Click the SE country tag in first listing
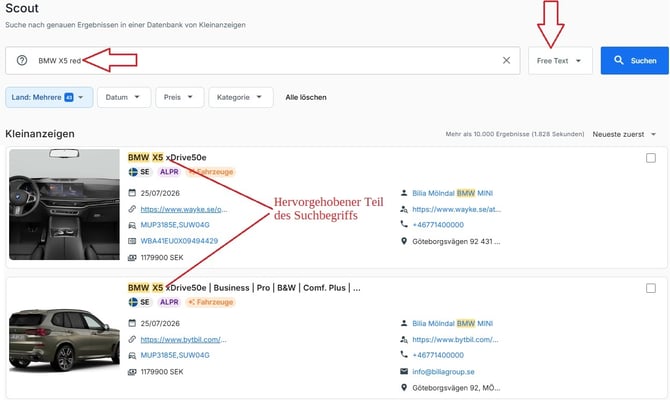The image size is (670, 400). pyautogui.click(x=139, y=172)
